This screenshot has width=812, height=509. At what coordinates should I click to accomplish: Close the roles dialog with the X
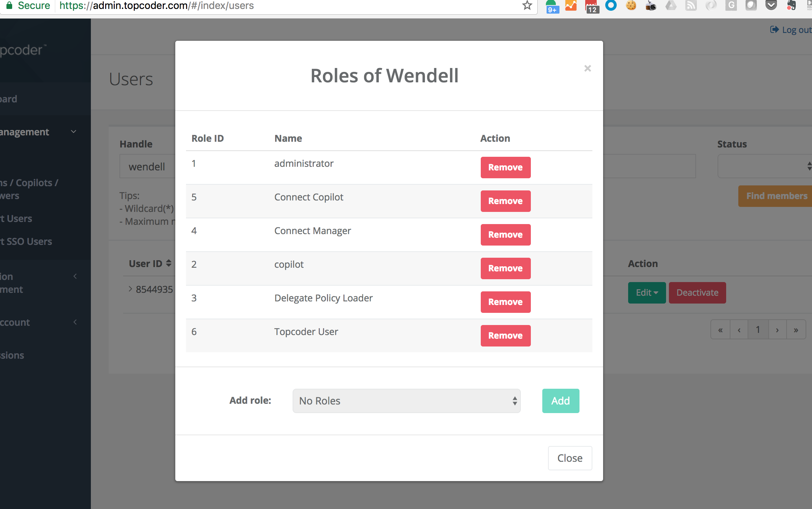point(587,68)
